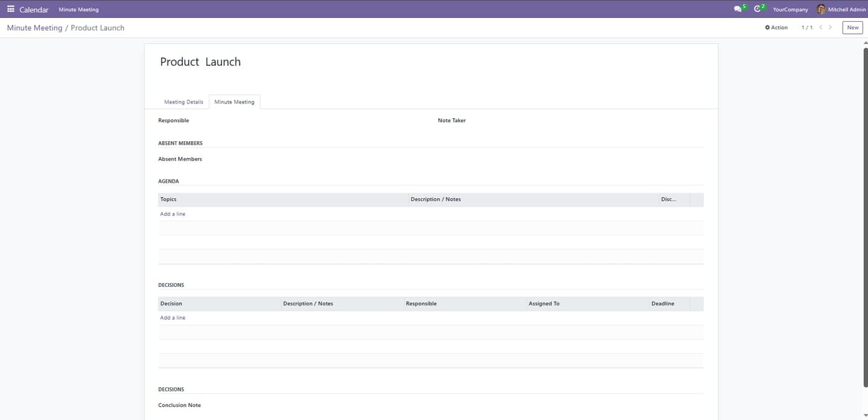Go to next record arrow
Screen dimensions: 868x420
point(830,27)
